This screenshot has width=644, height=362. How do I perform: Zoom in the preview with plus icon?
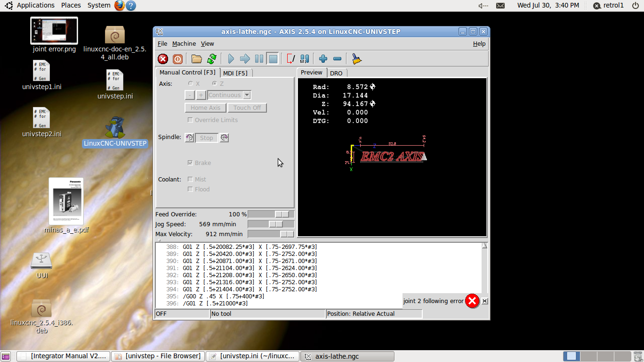pos(323,59)
